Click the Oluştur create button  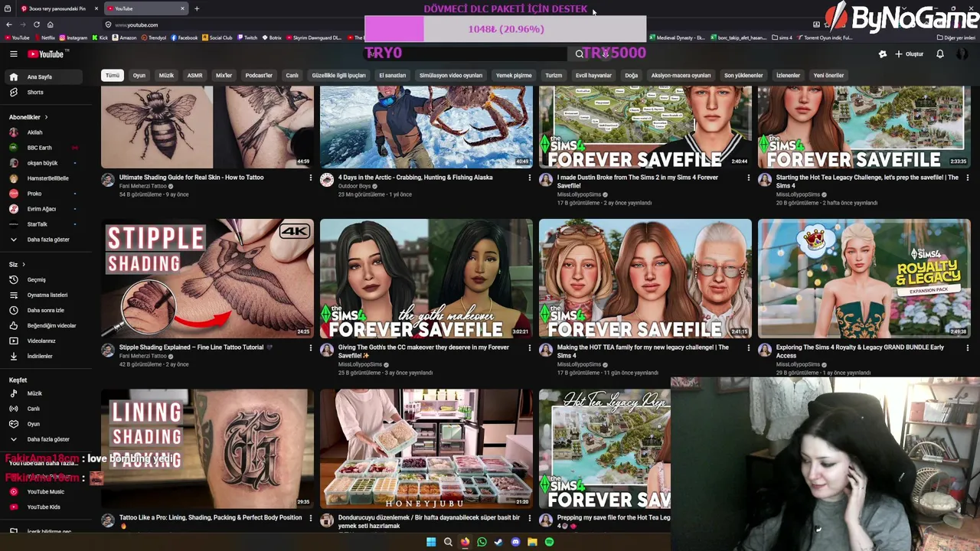point(910,54)
